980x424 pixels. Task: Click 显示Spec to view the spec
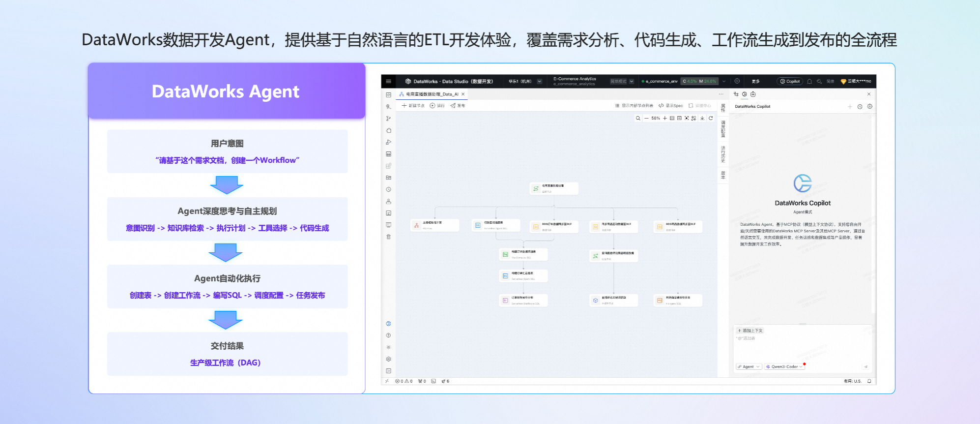(671, 105)
